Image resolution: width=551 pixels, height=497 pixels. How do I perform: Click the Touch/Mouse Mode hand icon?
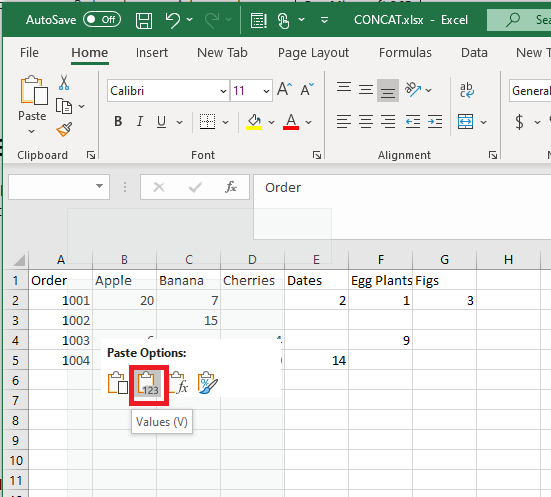point(283,20)
